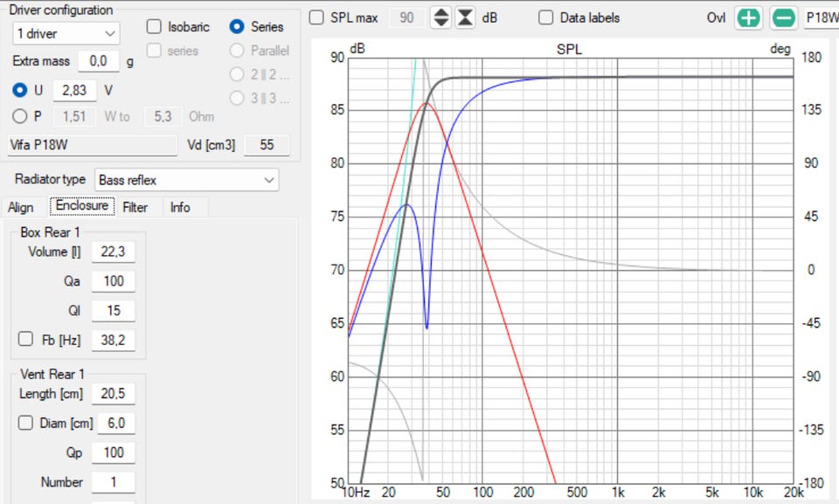Enable the SPL max checkbox
Image resolution: width=839 pixels, height=504 pixels.
[x=316, y=17]
